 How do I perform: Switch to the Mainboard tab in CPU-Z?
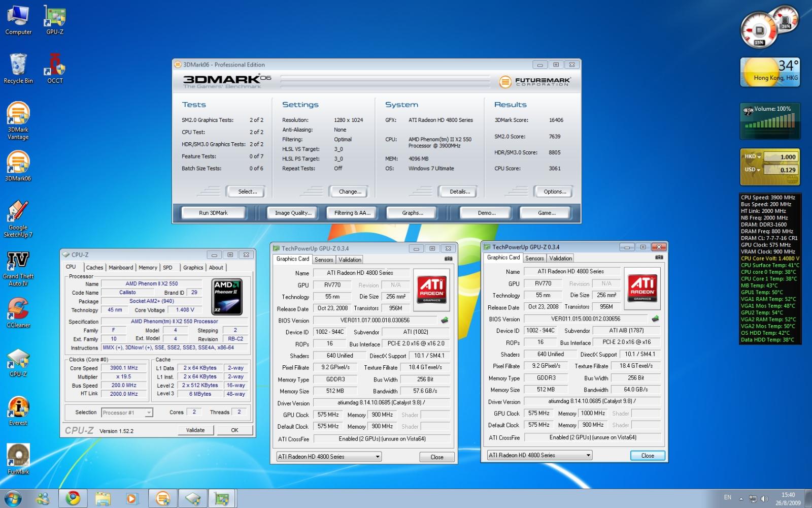(121, 267)
